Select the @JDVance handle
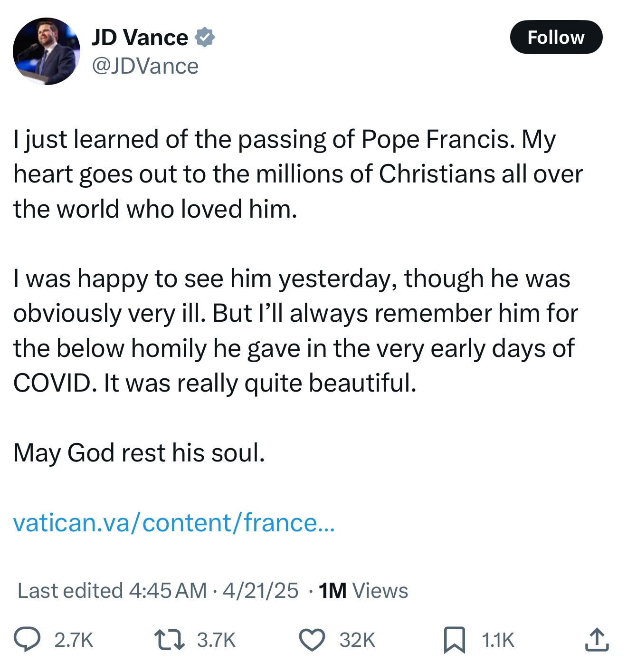Screen dimensions: 627x672 pyautogui.click(x=145, y=66)
